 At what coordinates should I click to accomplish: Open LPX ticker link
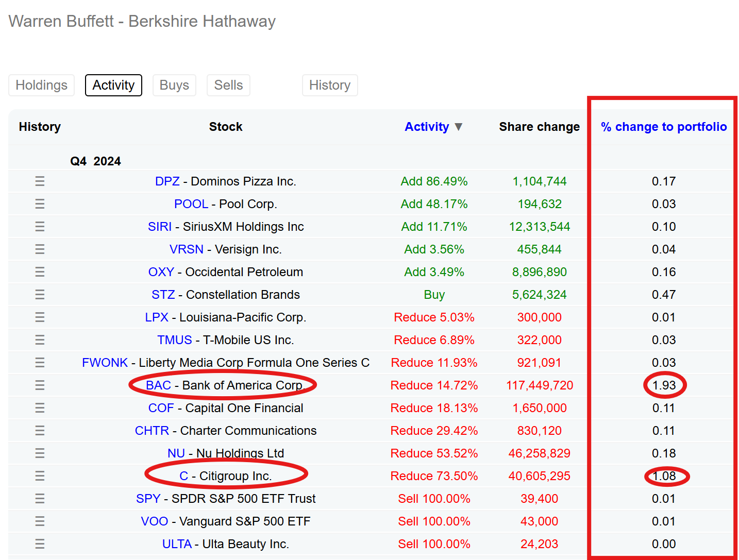[157, 317]
